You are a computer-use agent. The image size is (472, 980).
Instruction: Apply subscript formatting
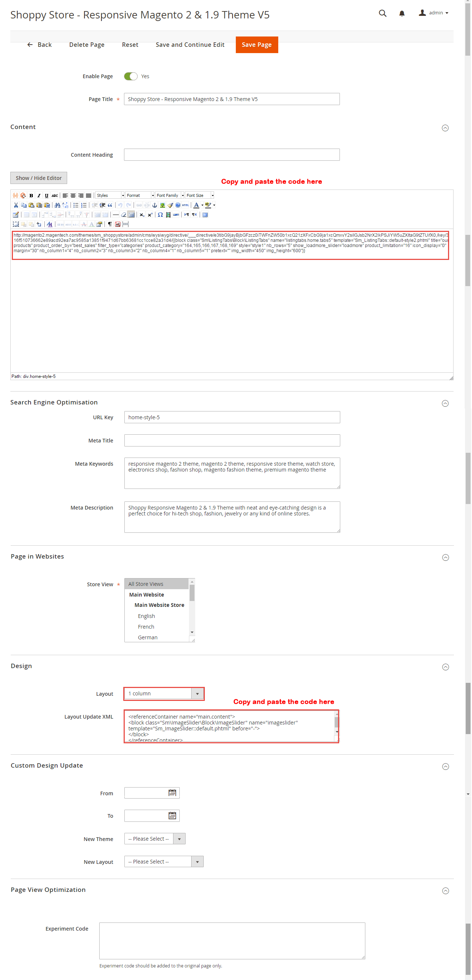(142, 215)
